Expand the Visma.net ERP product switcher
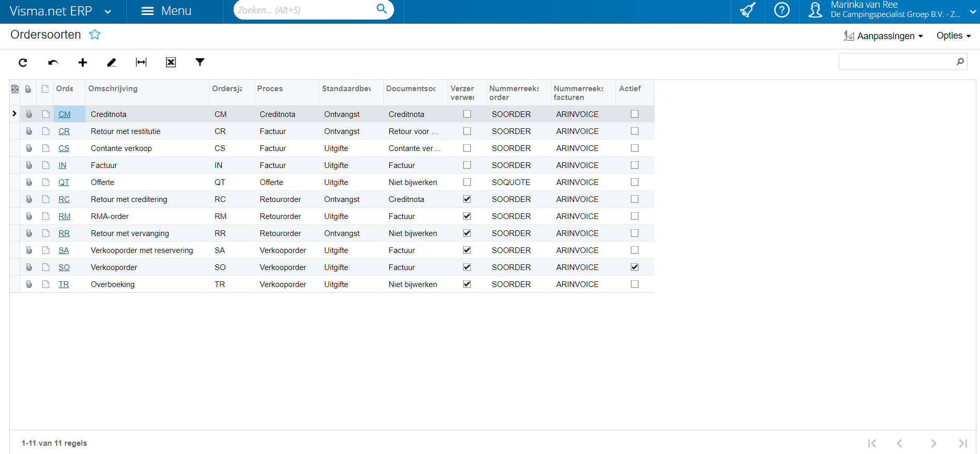 tap(108, 11)
